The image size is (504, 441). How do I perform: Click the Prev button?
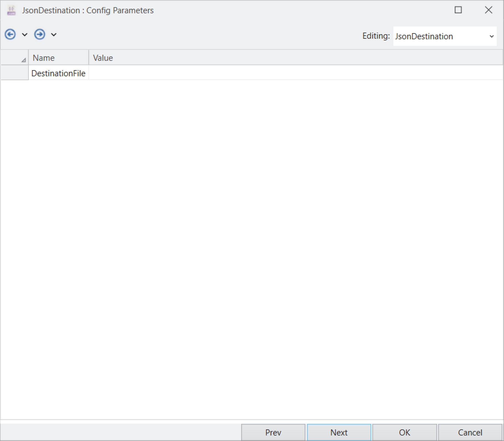pos(273,432)
